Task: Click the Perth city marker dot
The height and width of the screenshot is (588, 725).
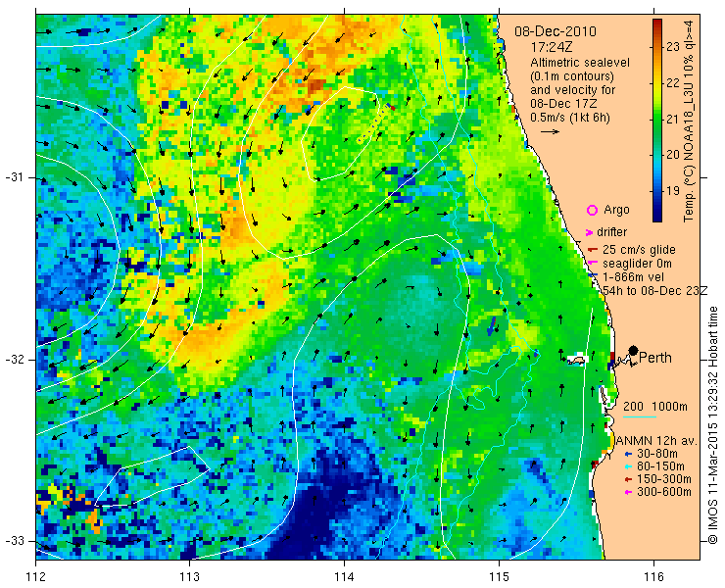Action: [x=634, y=350]
